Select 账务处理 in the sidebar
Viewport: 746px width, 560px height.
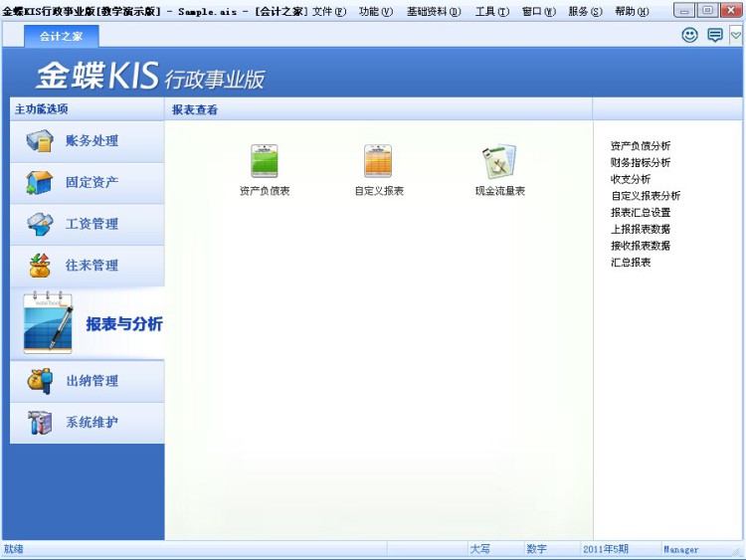[x=88, y=141]
